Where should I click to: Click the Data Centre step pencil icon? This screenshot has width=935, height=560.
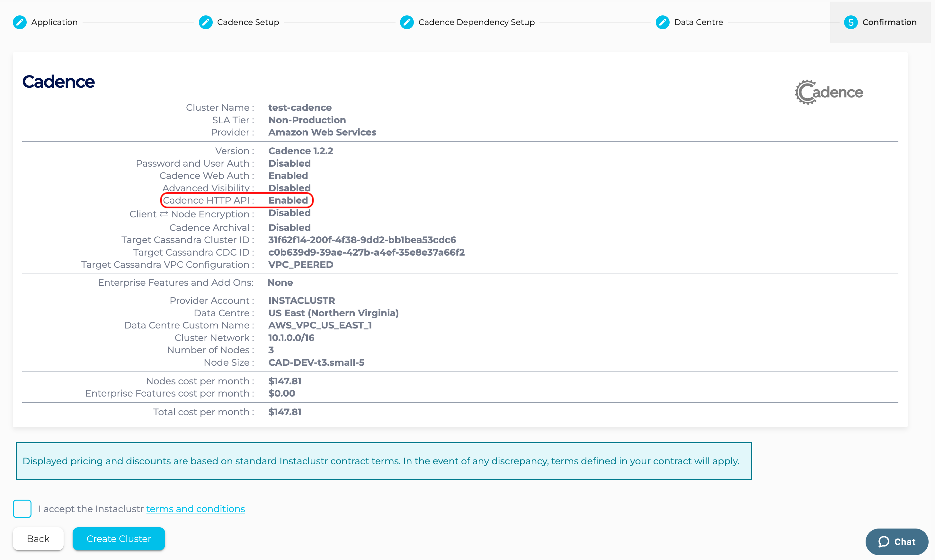pos(663,22)
